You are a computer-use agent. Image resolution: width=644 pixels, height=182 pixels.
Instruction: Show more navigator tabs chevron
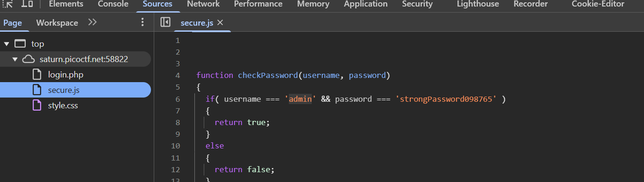click(93, 22)
